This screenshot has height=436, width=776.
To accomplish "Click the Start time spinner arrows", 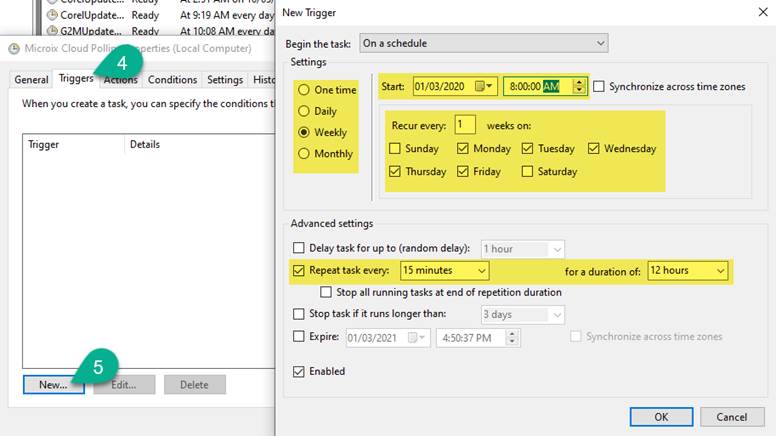I will 579,87.
